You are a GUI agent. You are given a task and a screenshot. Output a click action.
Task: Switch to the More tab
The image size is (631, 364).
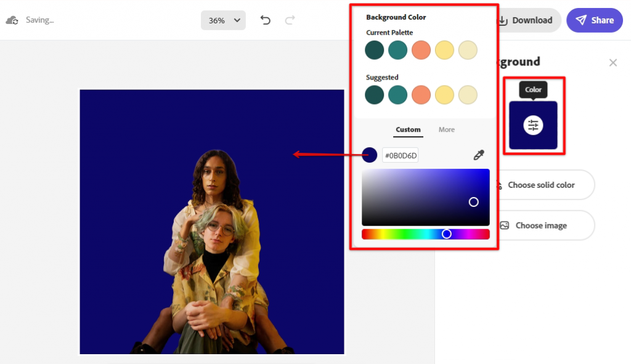point(446,129)
